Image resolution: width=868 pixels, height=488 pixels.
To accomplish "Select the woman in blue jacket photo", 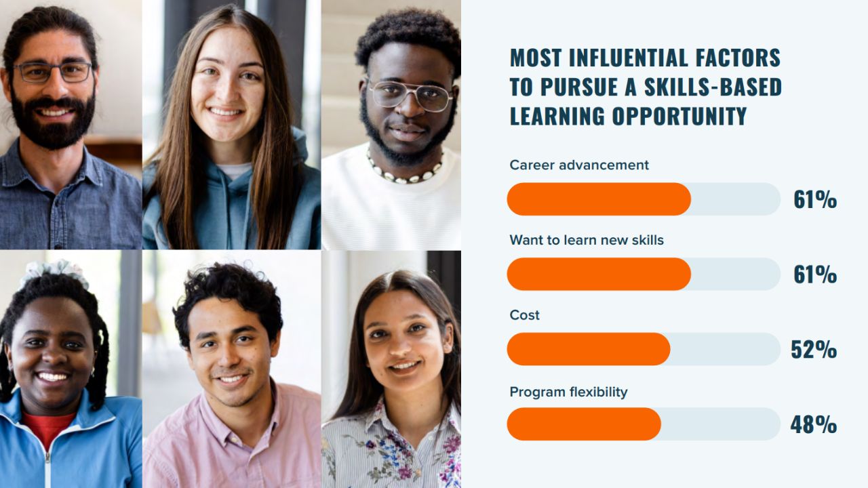I will (71, 369).
